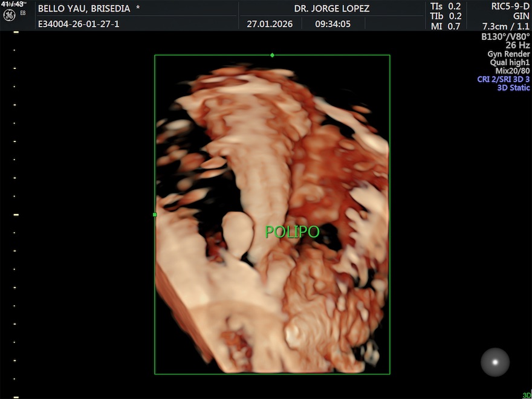Viewport: 532px width, 399px height.
Task: Click the DR. JORGE LOPEZ field
Action: [x=331, y=8]
